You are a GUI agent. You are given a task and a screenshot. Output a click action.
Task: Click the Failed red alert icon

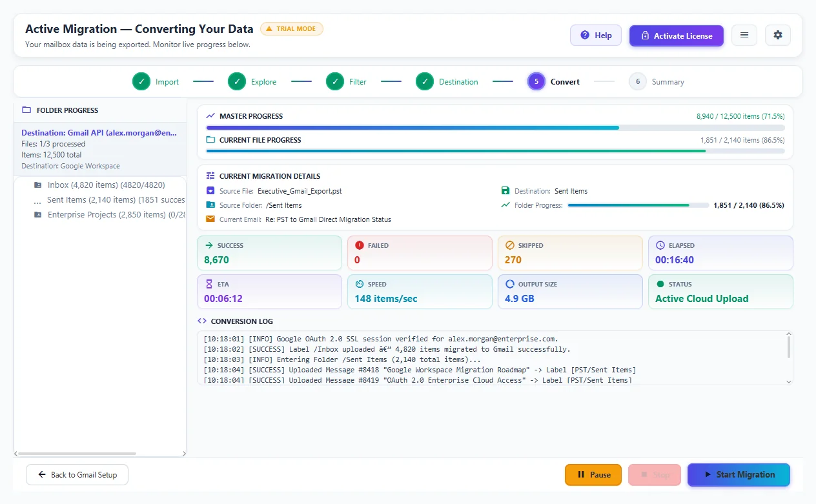[x=359, y=246]
